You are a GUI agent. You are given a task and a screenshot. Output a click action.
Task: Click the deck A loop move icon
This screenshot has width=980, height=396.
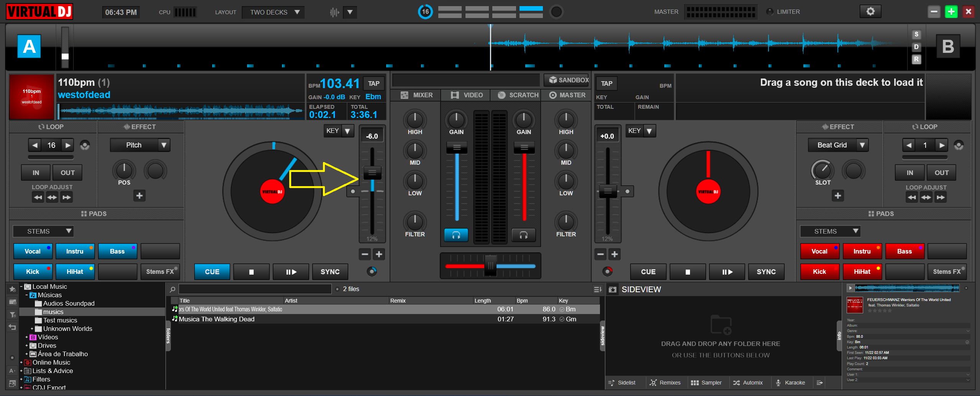pyautogui.click(x=52, y=198)
